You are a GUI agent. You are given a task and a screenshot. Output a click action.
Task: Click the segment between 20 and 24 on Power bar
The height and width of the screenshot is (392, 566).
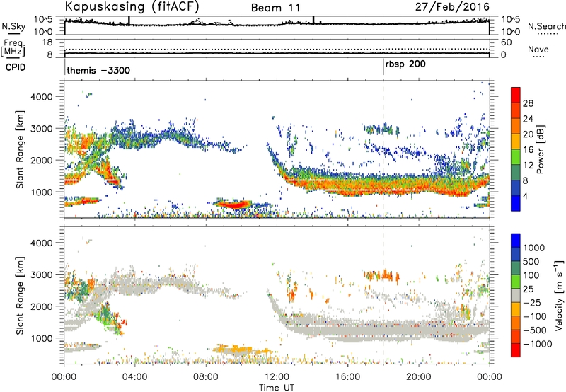pyautogui.click(x=516, y=126)
